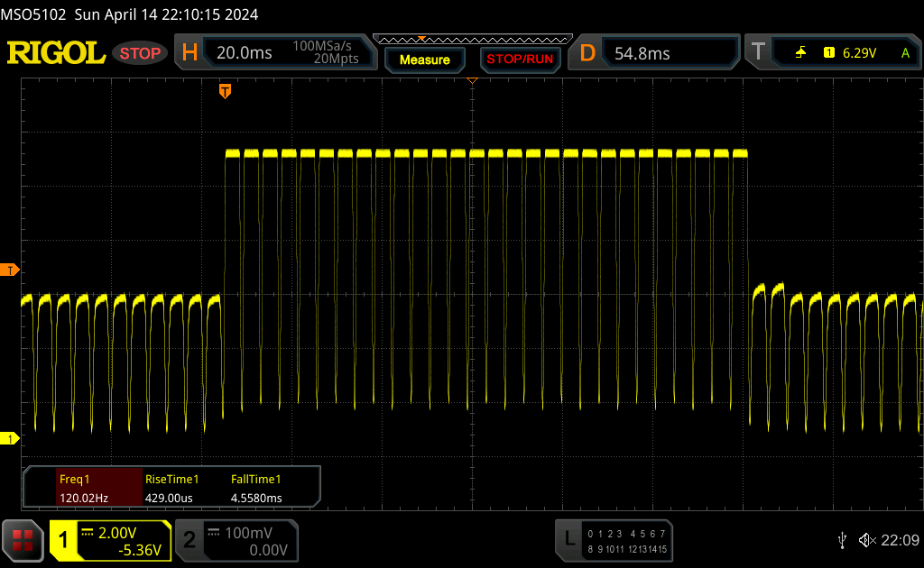The width and height of the screenshot is (924, 568).
Task: Open the logic analyzer L icon
Action: 569,538
